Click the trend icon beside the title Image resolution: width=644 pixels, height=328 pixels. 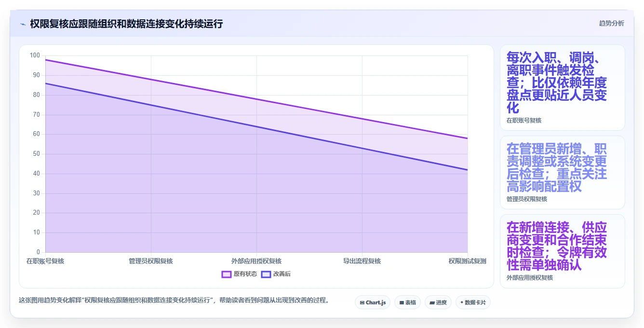click(x=23, y=24)
